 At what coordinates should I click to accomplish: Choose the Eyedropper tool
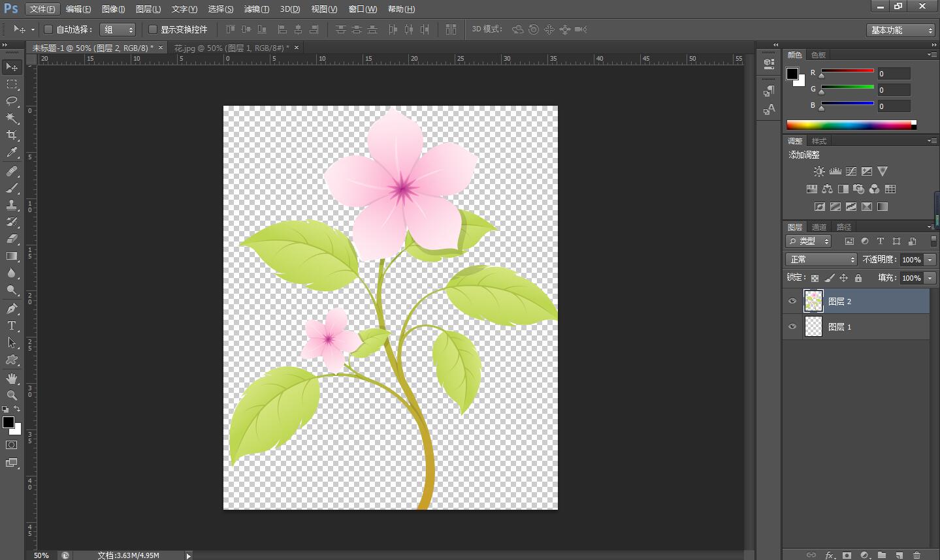[x=12, y=153]
